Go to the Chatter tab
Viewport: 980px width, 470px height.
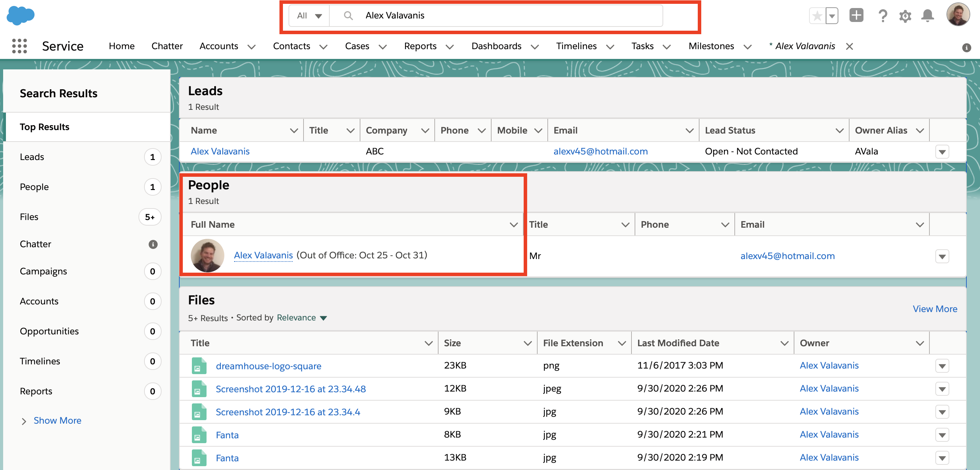[167, 46]
